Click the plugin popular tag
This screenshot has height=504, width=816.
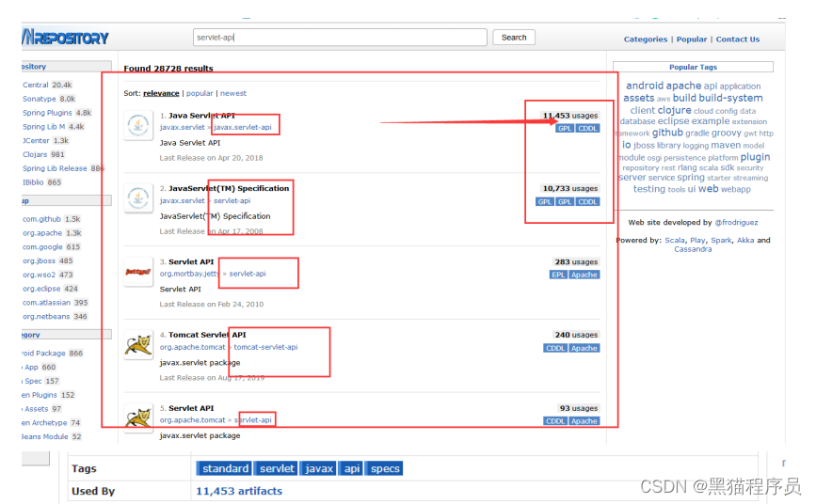[x=755, y=157]
